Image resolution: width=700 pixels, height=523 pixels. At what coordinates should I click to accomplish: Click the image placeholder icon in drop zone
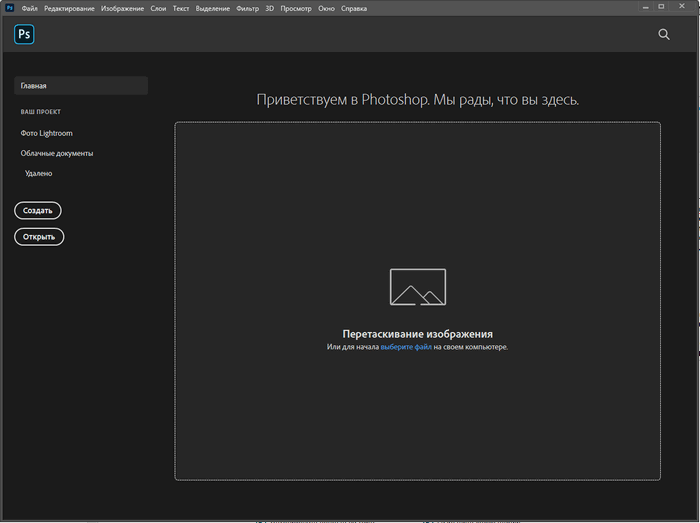[418, 287]
